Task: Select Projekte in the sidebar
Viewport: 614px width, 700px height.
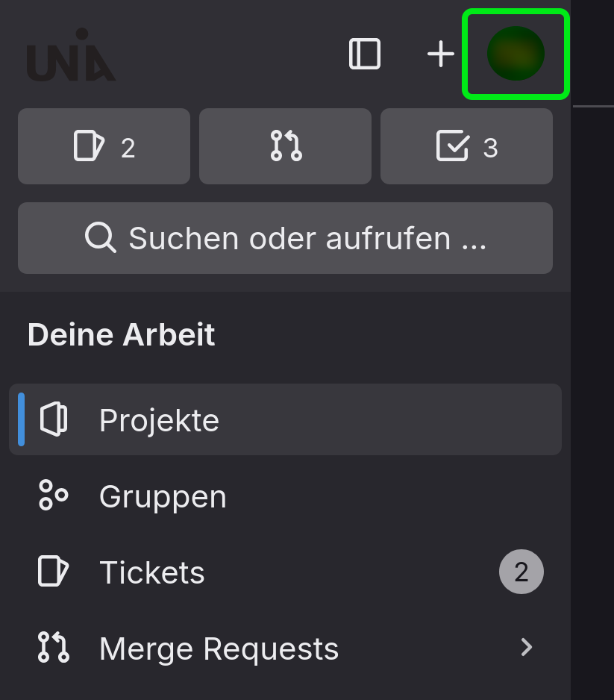Action: coord(159,420)
